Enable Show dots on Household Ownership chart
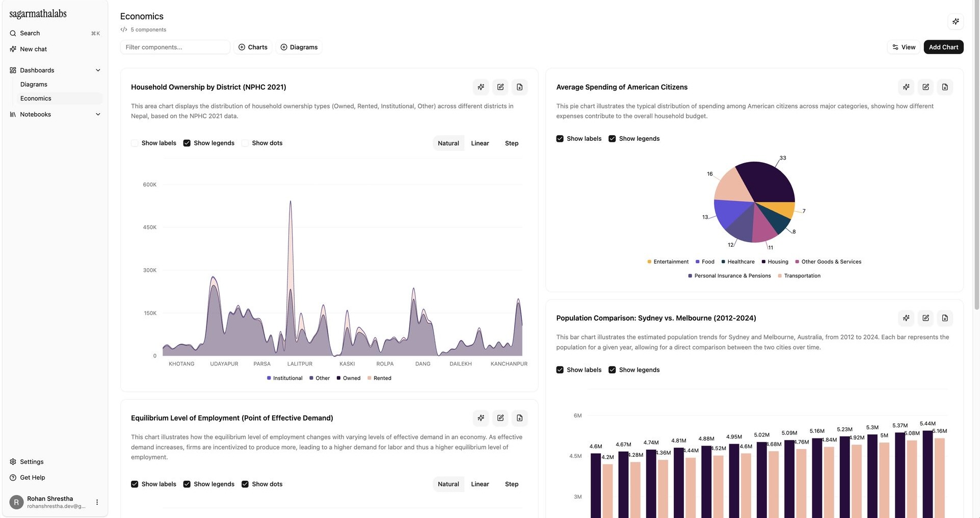The width and height of the screenshot is (980, 518). 245,143
